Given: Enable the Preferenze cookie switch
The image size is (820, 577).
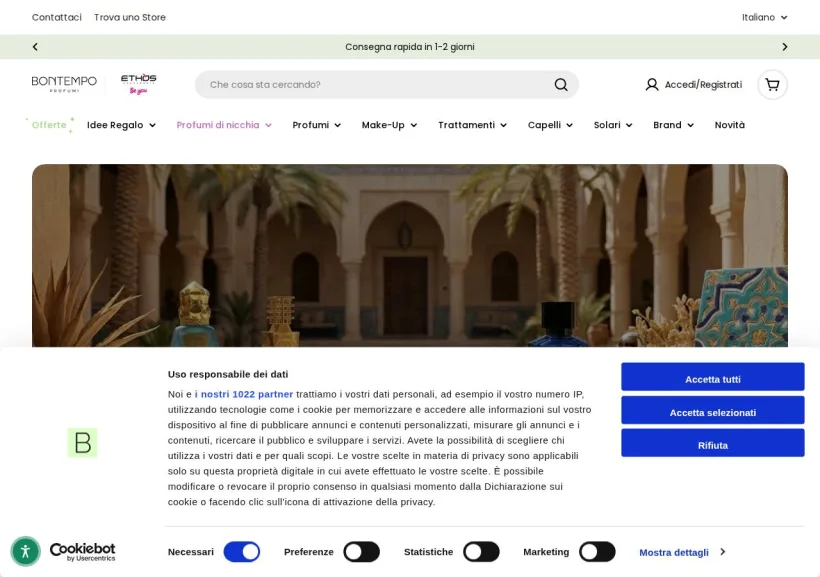Looking at the screenshot, I should pos(361,552).
